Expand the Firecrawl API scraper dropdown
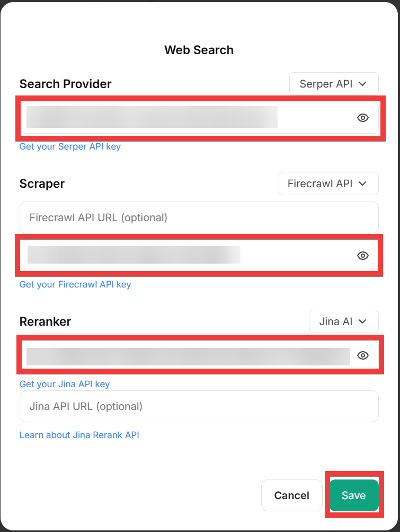Viewport: 400px width, 532px height. (327, 184)
